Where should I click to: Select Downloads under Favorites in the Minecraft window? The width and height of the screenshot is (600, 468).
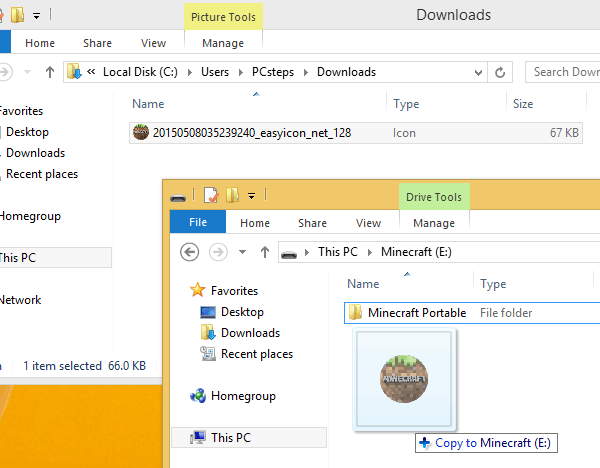click(250, 333)
